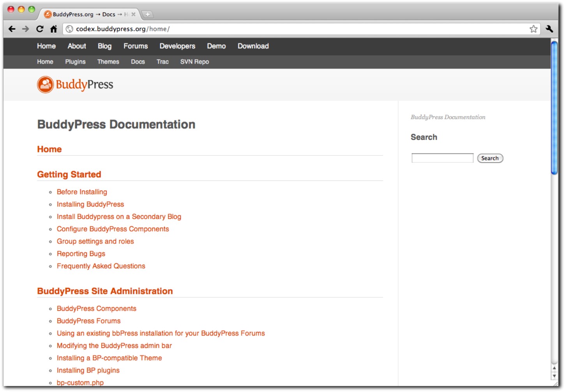This screenshot has height=392, width=565.
Task: Open About in the top navigation
Action: 77,46
